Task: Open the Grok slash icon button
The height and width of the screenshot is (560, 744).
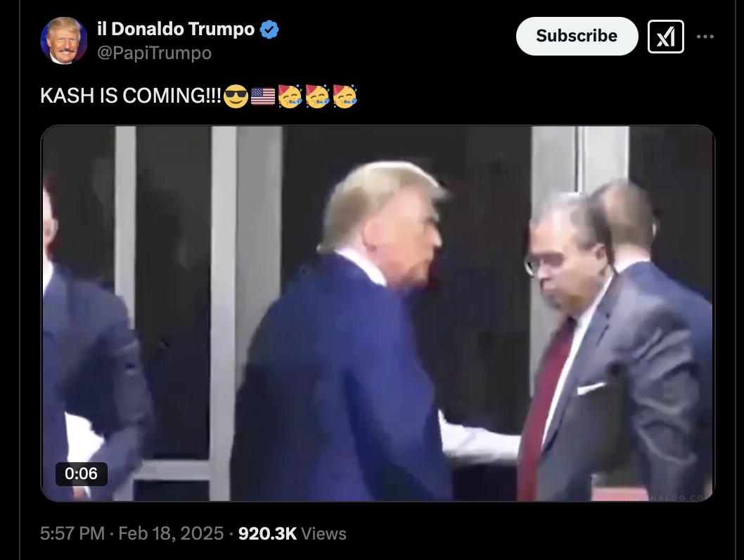Action: tap(666, 37)
